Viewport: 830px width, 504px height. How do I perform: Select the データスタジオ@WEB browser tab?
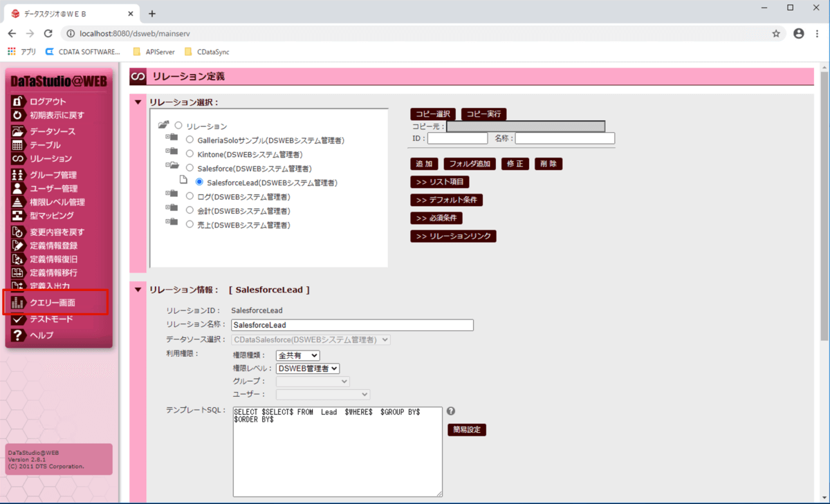71,13
